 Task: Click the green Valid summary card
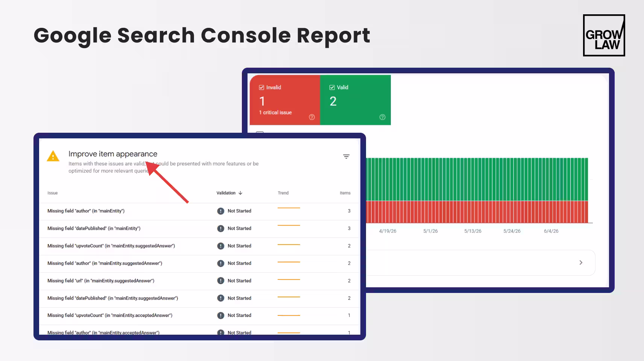click(355, 100)
